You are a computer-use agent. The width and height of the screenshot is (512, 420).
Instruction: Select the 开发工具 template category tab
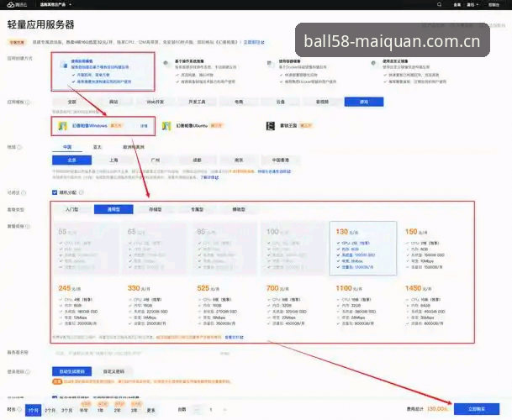(x=197, y=102)
